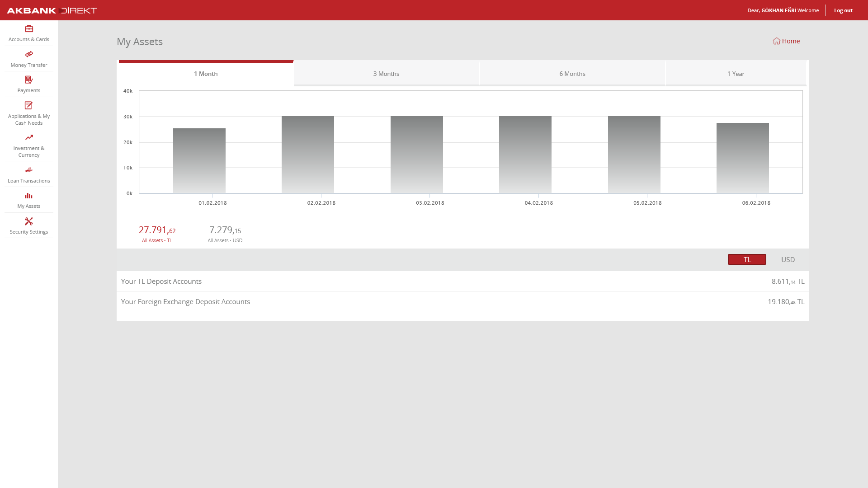Open Security Settings tools icon

(x=29, y=221)
